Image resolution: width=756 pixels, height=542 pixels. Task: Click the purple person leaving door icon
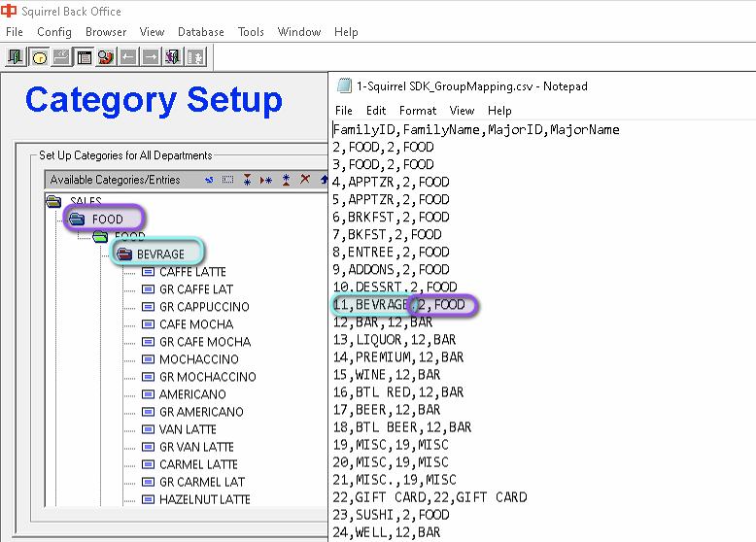coord(173,57)
